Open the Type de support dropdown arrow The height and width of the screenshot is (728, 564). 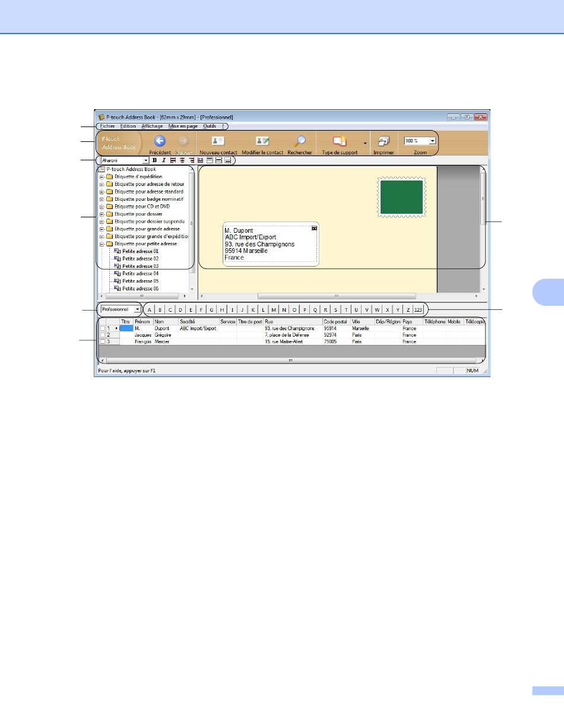pos(365,144)
